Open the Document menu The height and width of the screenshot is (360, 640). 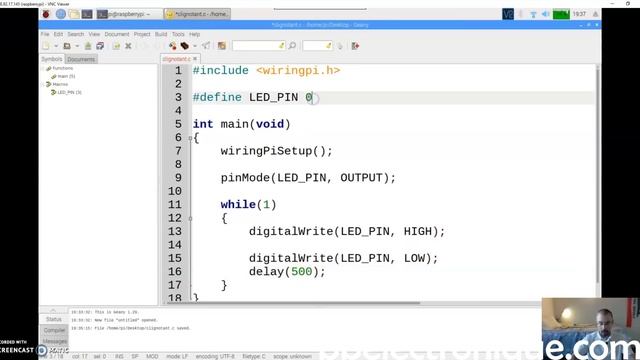117,34
